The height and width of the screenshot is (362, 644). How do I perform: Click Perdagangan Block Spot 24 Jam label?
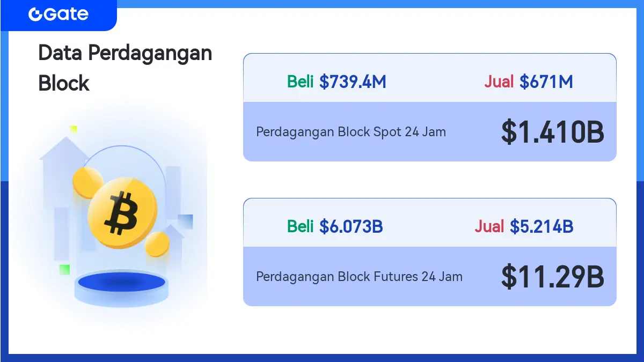click(351, 132)
